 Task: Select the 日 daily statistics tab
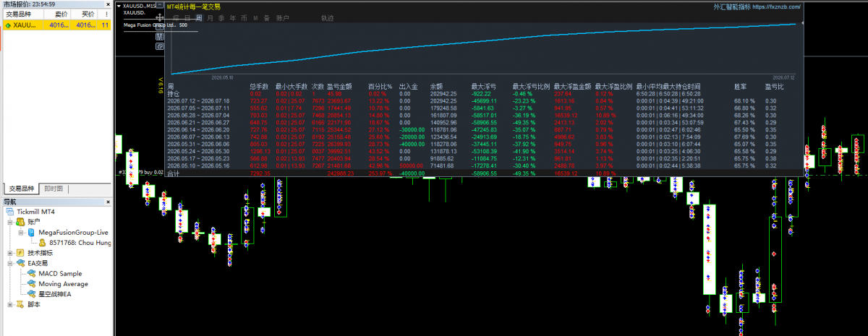tap(189, 17)
